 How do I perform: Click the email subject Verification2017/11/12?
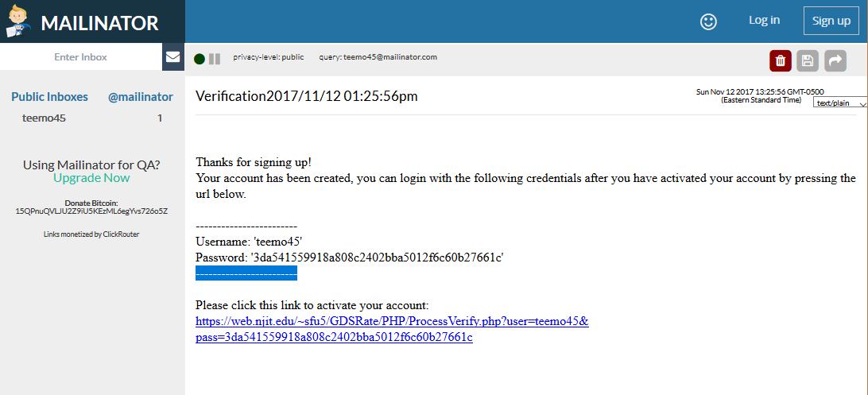coord(307,96)
